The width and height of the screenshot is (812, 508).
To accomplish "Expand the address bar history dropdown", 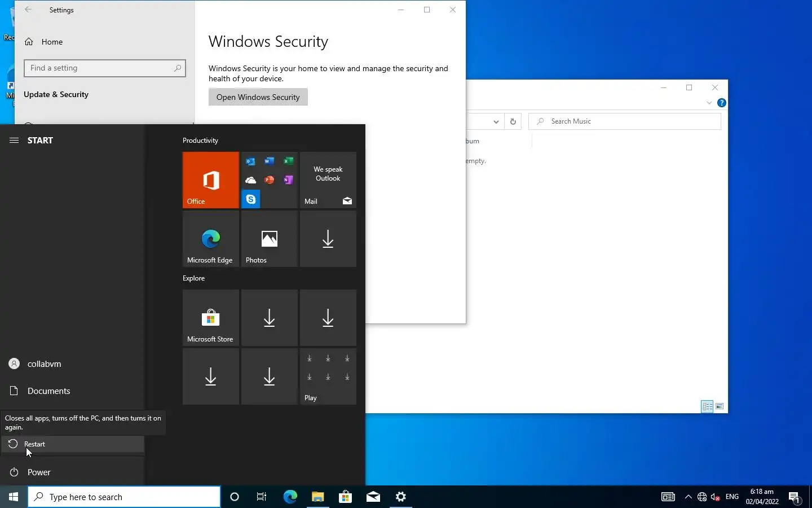I will coord(496,121).
